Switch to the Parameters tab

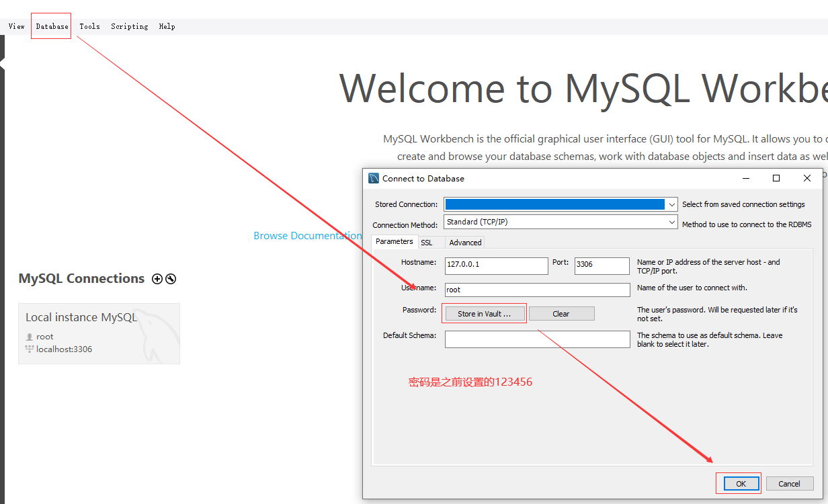coord(395,241)
